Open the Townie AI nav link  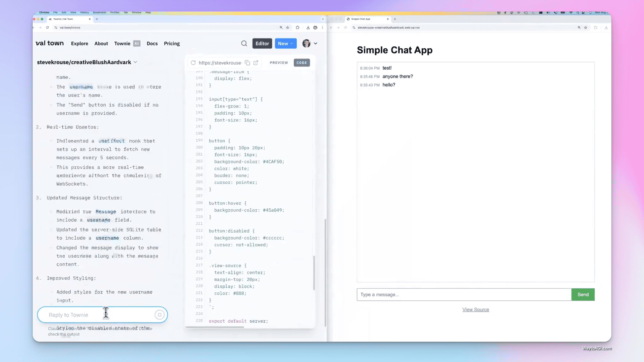(x=127, y=43)
